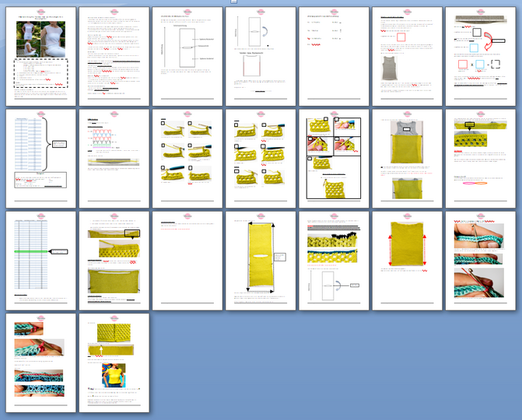Select the page with zigzag stitch chart
The image size is (522, 420).
pos(114,157)
